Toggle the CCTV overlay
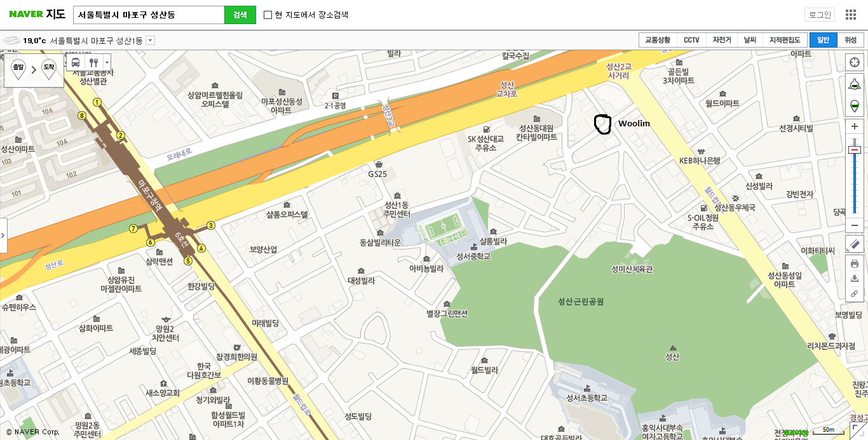The height and width of the screenshot is (440, 868). pyautogui.click(x=691, y=40)
